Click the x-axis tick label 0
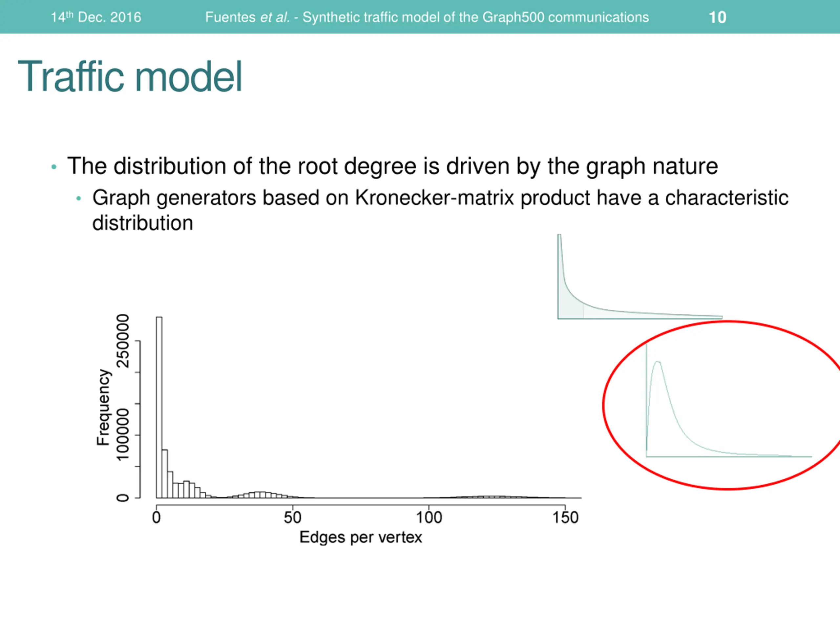This screenshot has height=630, width=840. [x=157, y=517]
